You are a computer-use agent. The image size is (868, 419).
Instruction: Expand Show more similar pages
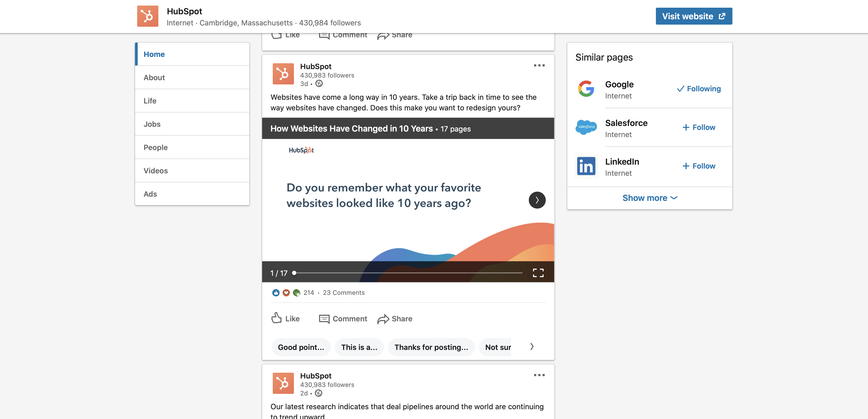click(650, 198)
